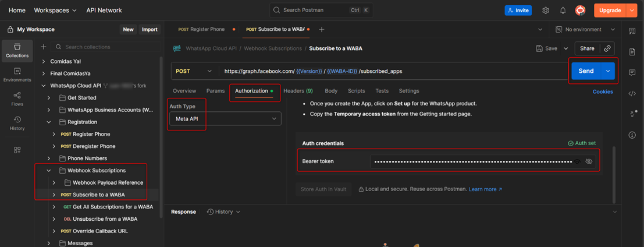Toggle bearer token visibility eye icon
The height and width of the screenshot is (247, 644).
point(589,161)
